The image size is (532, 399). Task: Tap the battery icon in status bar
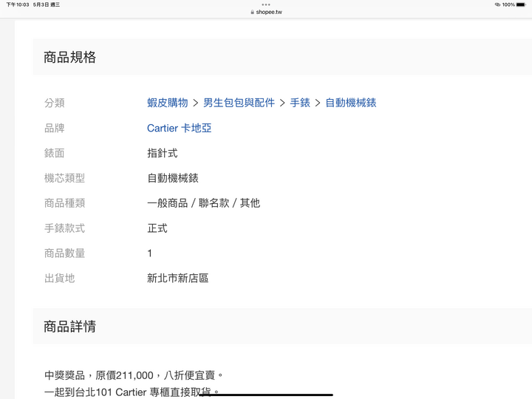[x=521, y=4]
